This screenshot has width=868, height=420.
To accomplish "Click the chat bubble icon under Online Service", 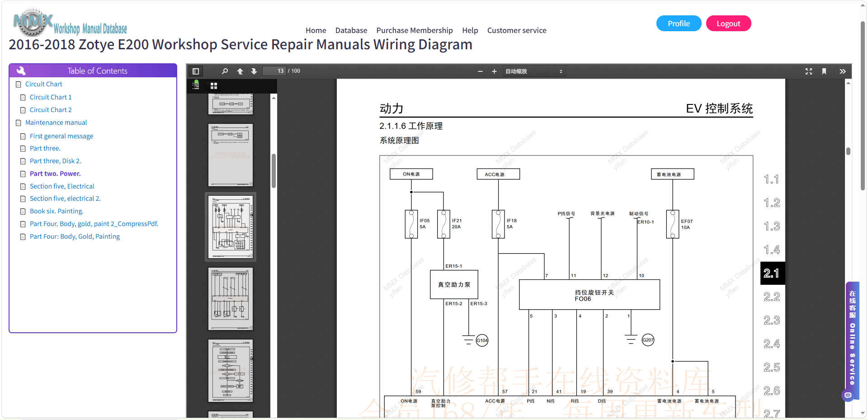I will pyautogui.click(x=848, y=396).
